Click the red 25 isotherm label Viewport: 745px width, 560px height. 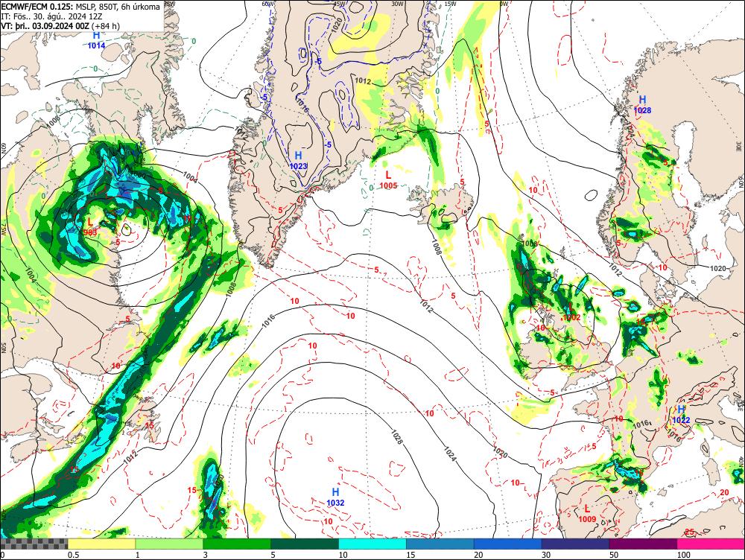pyautogui.click(x=689, y=532)
